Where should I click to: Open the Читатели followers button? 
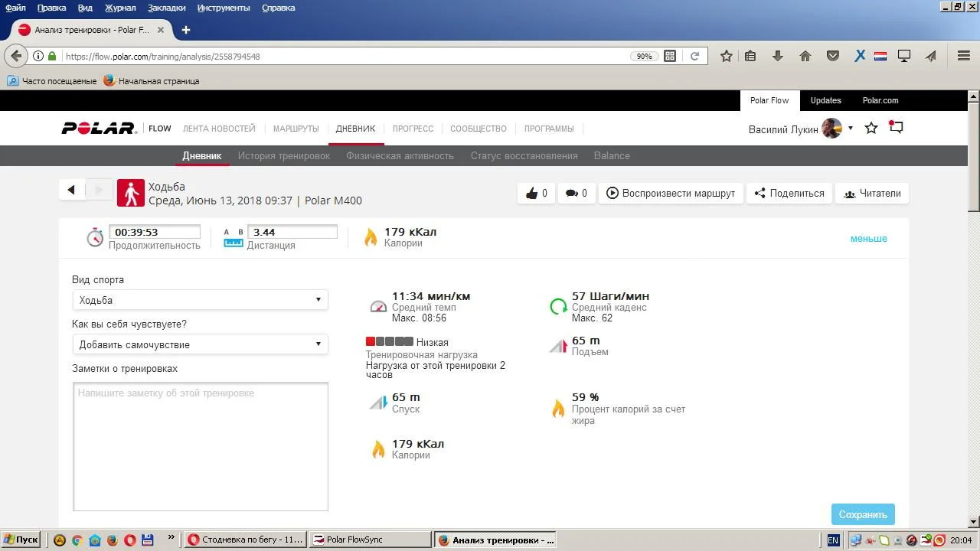pos(872,193)
